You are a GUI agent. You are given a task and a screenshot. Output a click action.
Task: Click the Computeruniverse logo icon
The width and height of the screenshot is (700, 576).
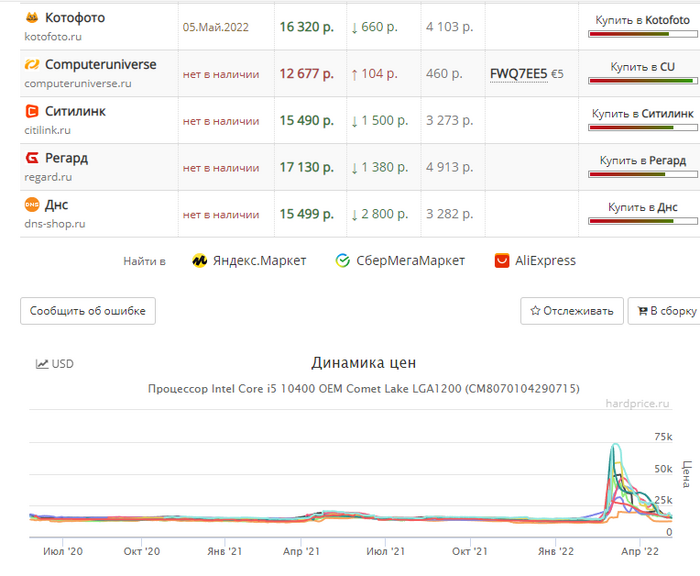(x=32, y=64)
